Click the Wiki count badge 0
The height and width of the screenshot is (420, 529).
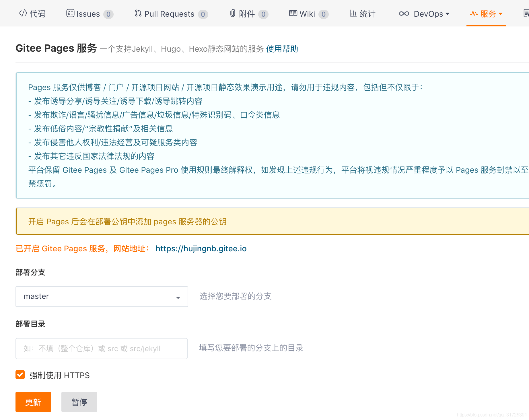click(x=323, y=14)
